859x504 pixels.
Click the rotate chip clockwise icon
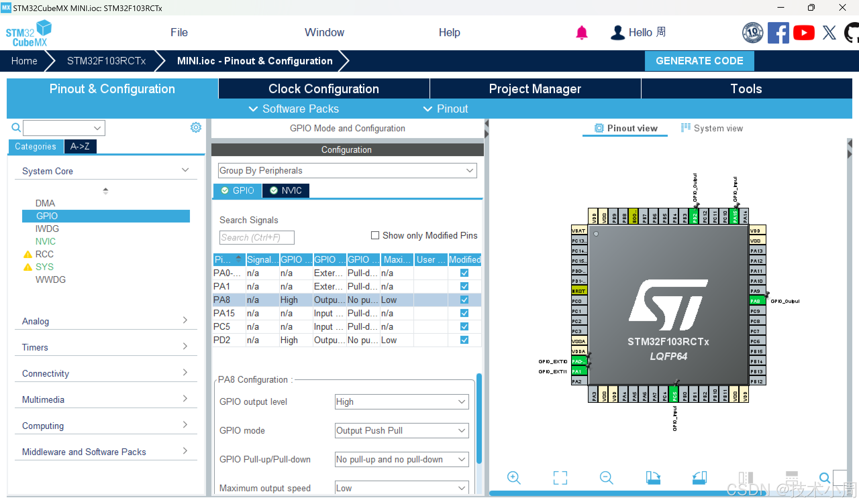(653, 478)
